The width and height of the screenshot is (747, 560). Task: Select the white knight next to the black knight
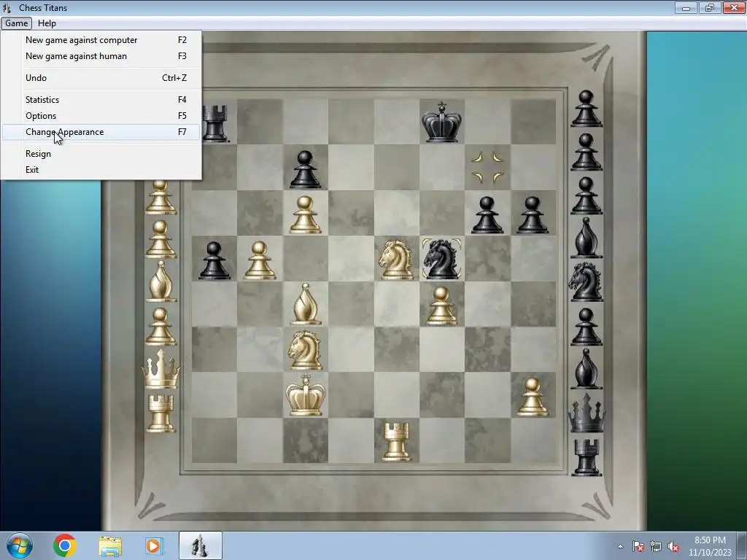click(x=396, y=259)
